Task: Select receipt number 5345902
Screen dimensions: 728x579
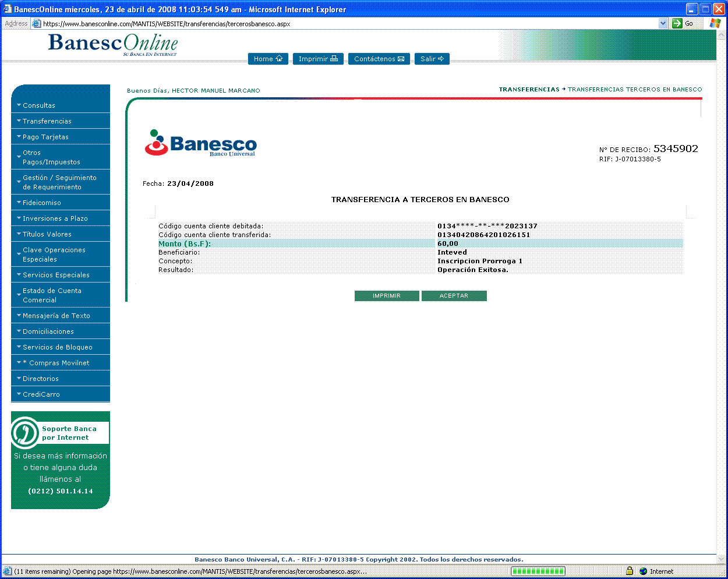Action: [x=676, y=149]
